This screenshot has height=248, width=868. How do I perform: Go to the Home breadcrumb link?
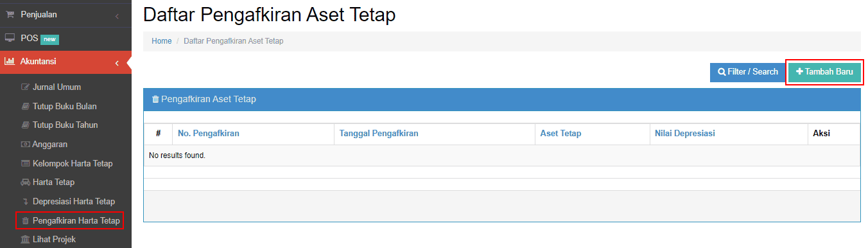162,41
